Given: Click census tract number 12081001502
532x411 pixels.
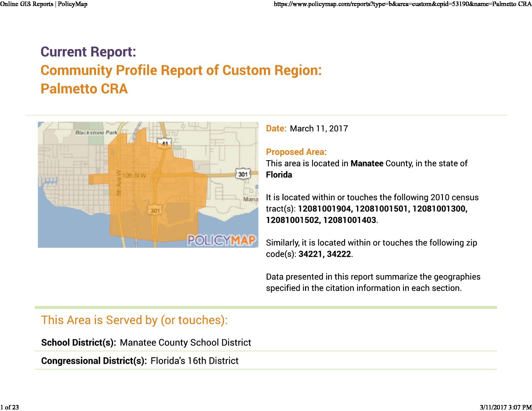Looking at the screenshot, I should tap(293, 220).
